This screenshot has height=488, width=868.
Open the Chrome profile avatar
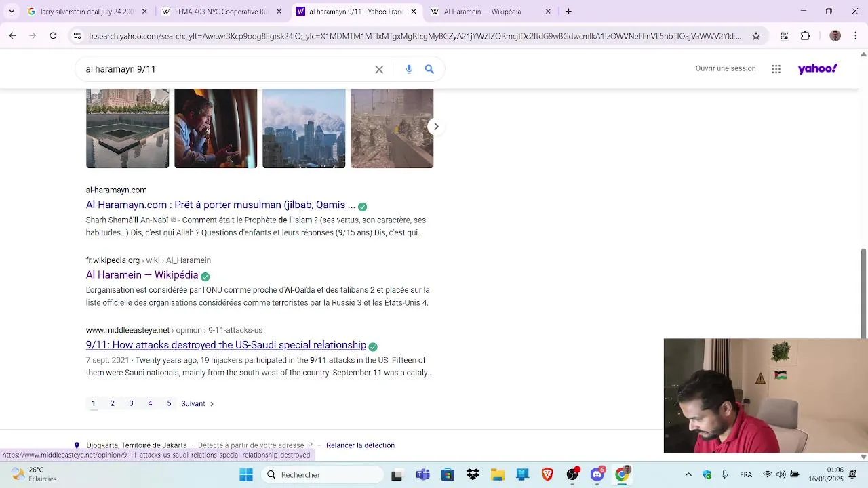pos(835,36)
